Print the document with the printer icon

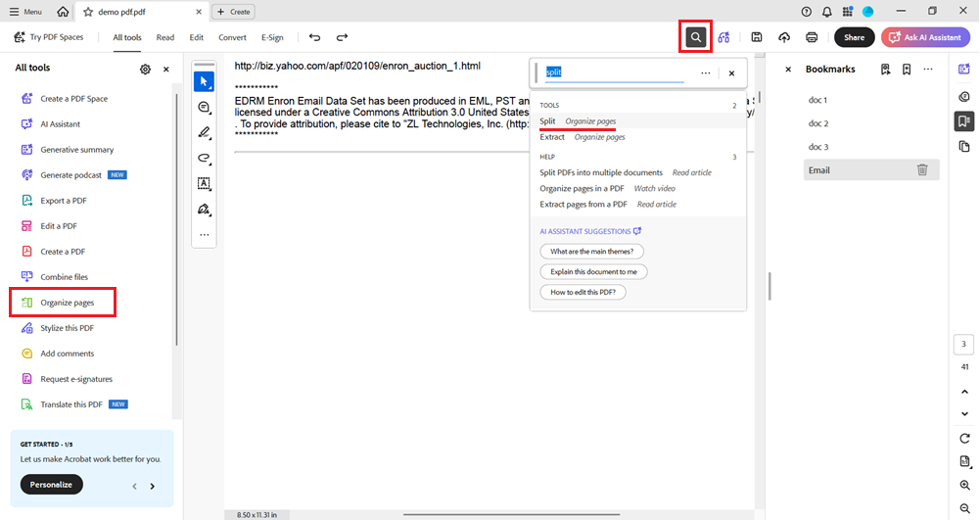click(812, 37)
